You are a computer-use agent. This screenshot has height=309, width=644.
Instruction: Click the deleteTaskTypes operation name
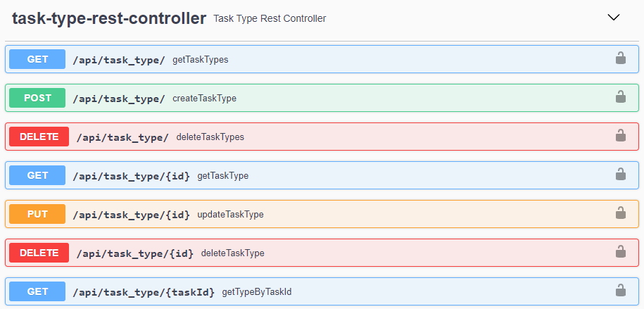click(x=210, y=137)
